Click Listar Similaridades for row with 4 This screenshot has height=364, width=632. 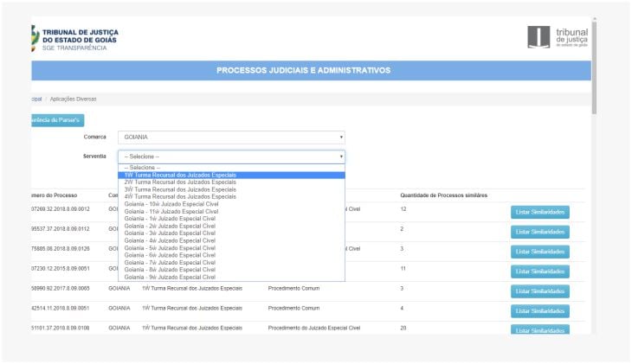tap(540, 311)
